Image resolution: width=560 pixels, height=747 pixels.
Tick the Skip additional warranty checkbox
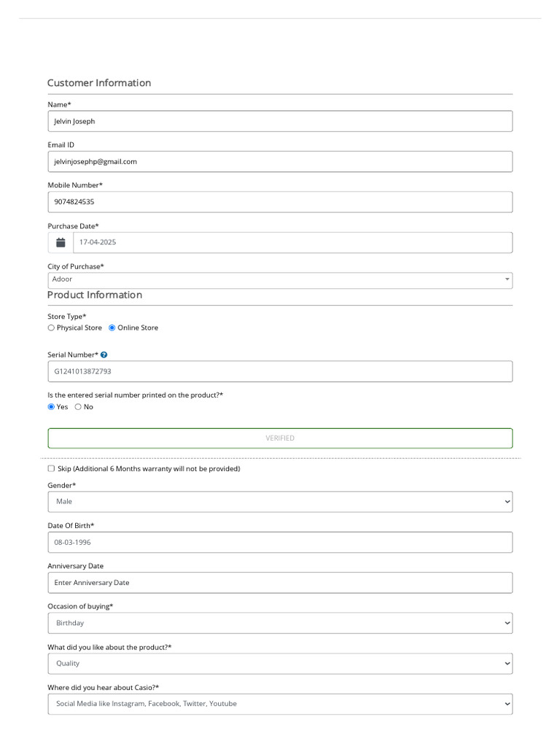pos(51,468)
